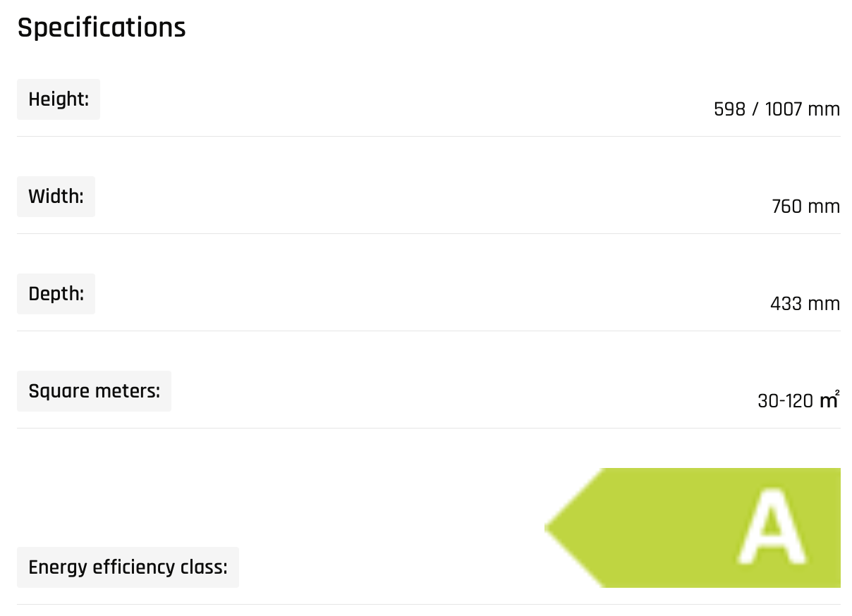Select the 760 mm width value
The width and height of the screenshot is (852, 616).
(806, 207)
